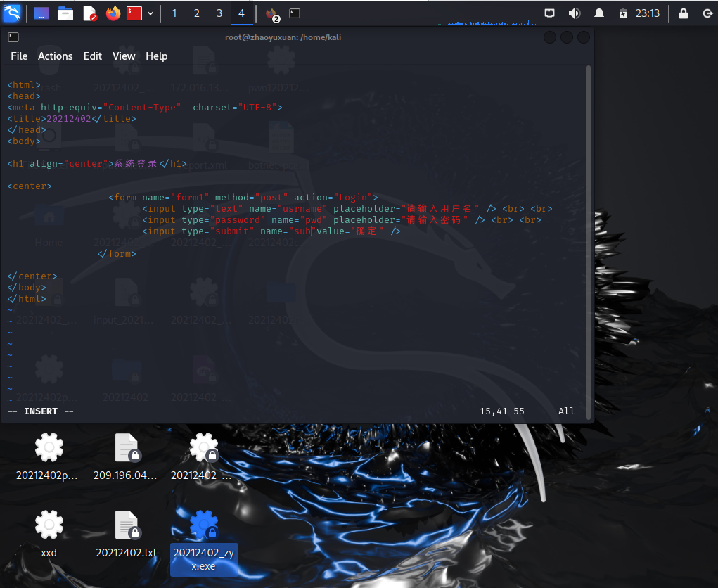Screen dimensions: 718x588
Task: Open the View menu in the terminal
Action: [x=124, y=56]
